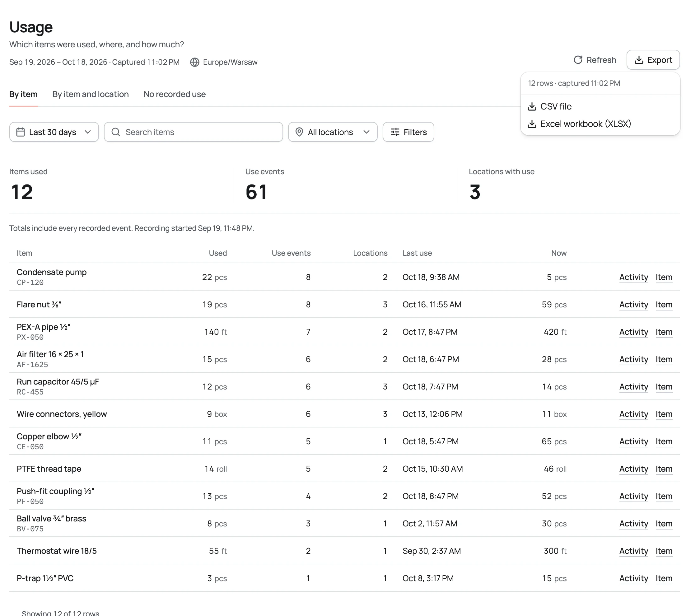
Task: Open the No recorded use tab
Action: [175, 95]
